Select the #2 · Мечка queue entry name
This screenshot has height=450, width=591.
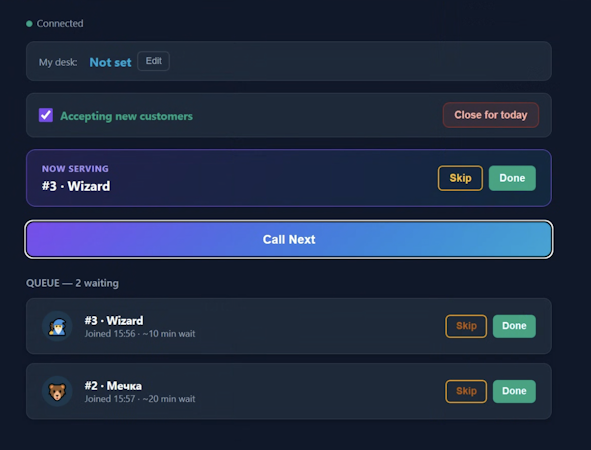[113, 386]
